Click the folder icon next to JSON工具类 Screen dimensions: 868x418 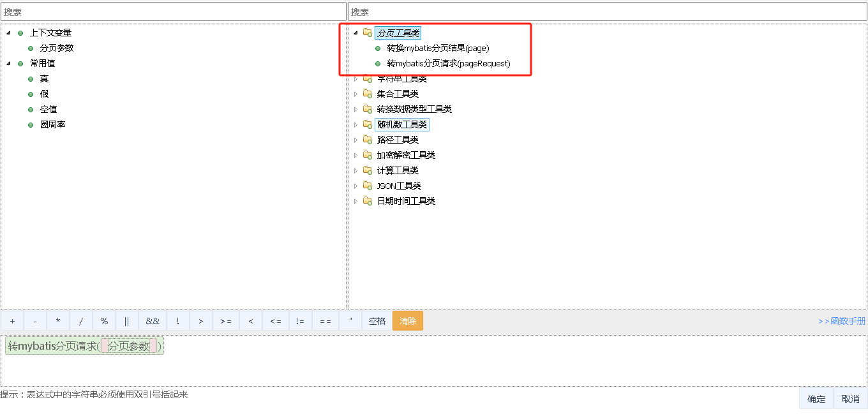367,186
